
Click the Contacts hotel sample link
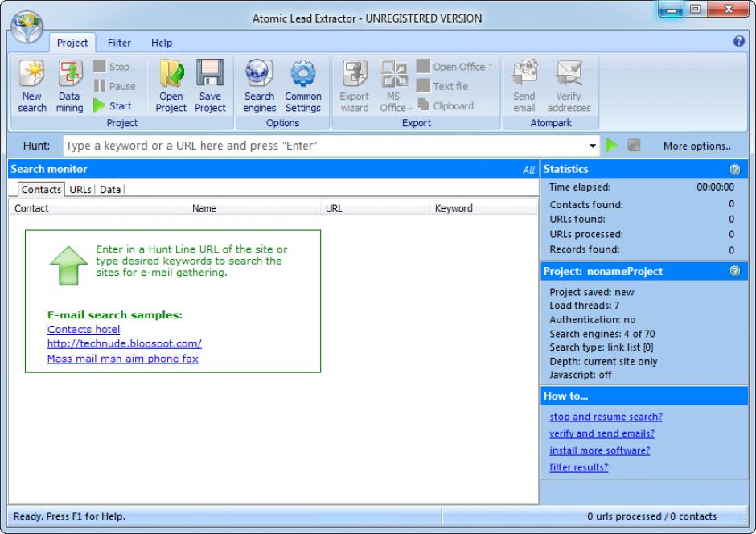pos(84,329)
